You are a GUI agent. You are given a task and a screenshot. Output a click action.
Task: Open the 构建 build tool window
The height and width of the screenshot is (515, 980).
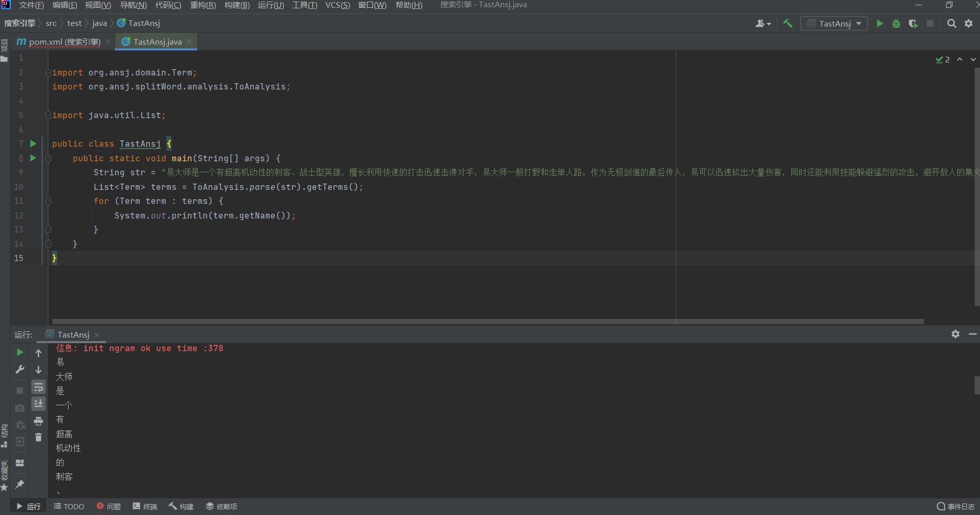pyautogui.click(x=181, y=506)
